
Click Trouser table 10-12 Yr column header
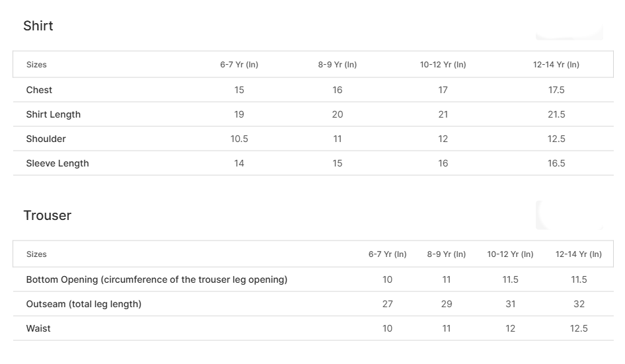tap(510, 254)
